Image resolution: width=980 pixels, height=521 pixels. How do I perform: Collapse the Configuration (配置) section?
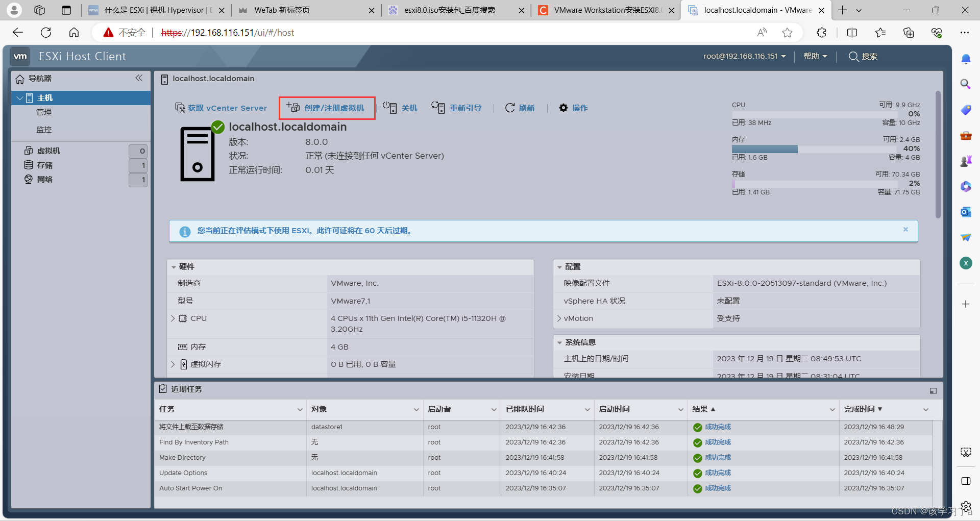click(559, 267)
